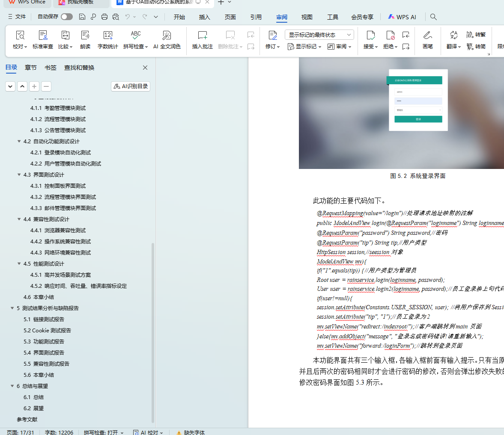Open search magnifier in ribbon tab bar
Image resolution: width=504 pixels, height=435 pixels.
[x=433, y=17]
